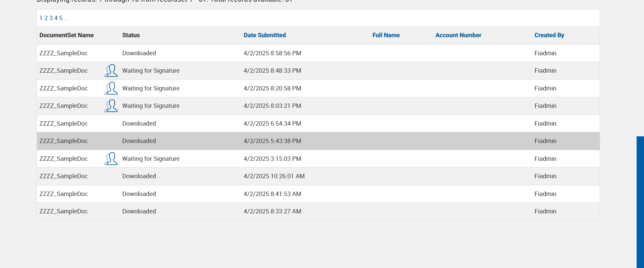Sort by Account Number header
The width and height of the screenshot is (644, 268).
(458, 35)
